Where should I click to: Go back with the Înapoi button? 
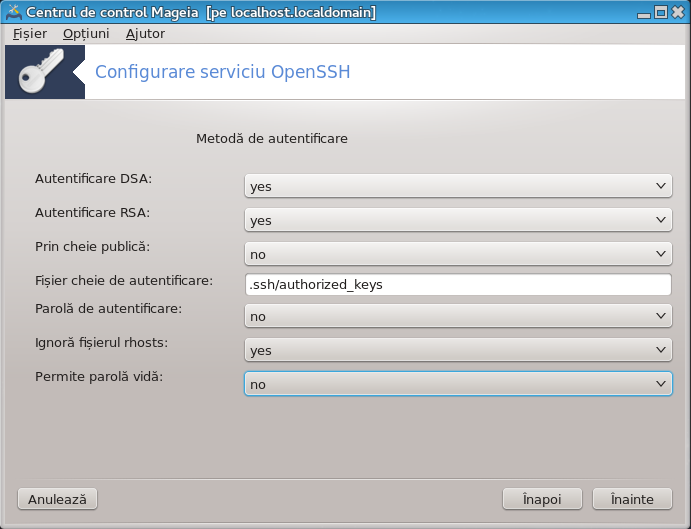(x=542, y=499)
